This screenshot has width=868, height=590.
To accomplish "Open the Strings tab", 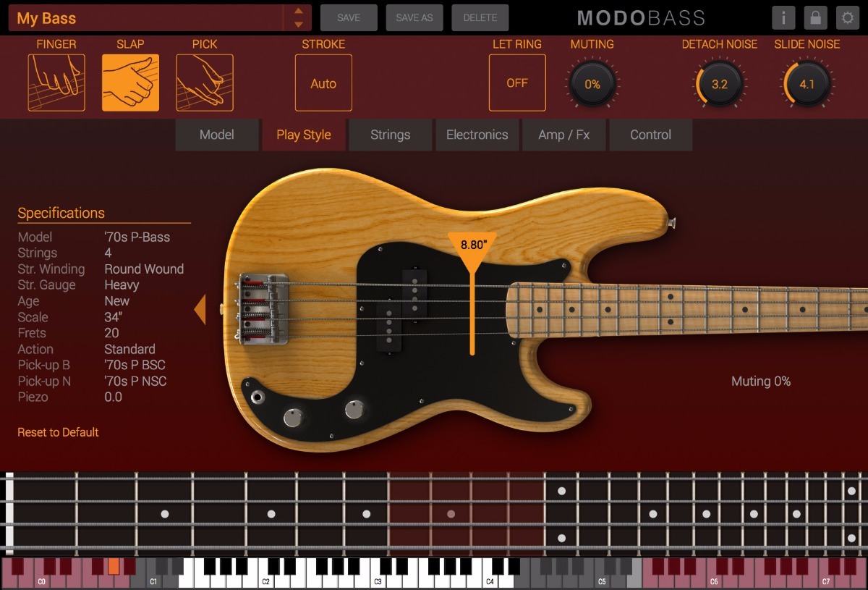I will tap(391, 135).
